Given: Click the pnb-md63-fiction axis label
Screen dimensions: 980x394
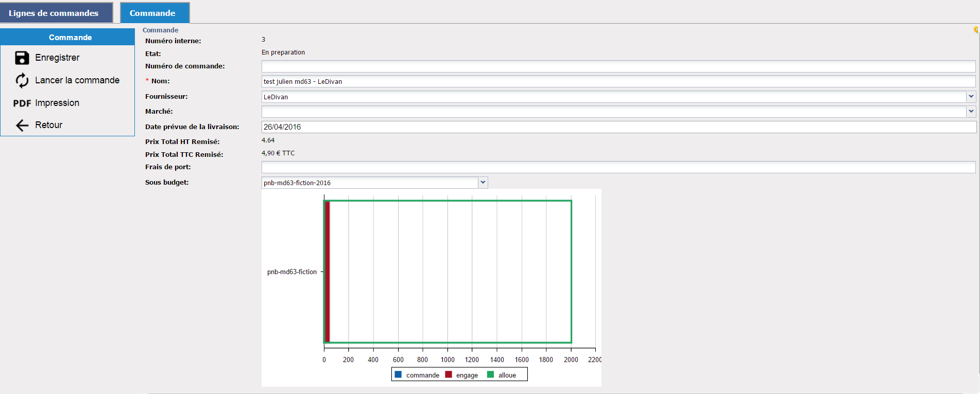Looking at the screenshot, I should click(x=292, y=272).
